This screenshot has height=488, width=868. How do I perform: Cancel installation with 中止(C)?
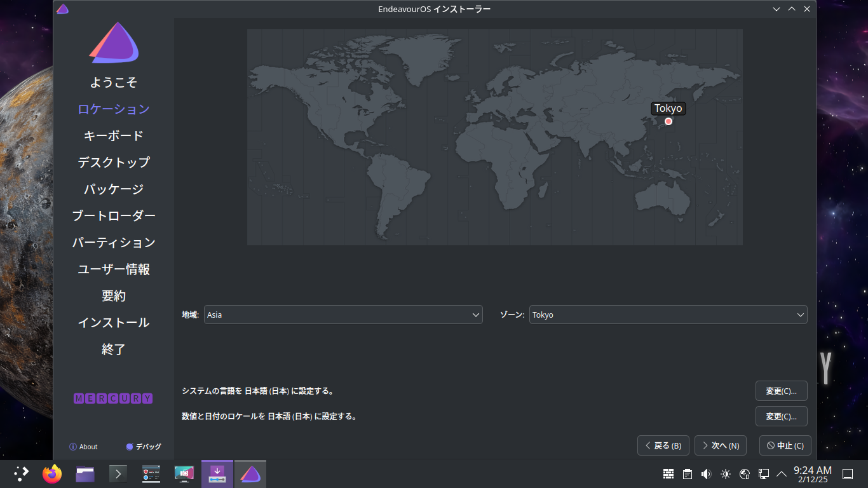785,445
